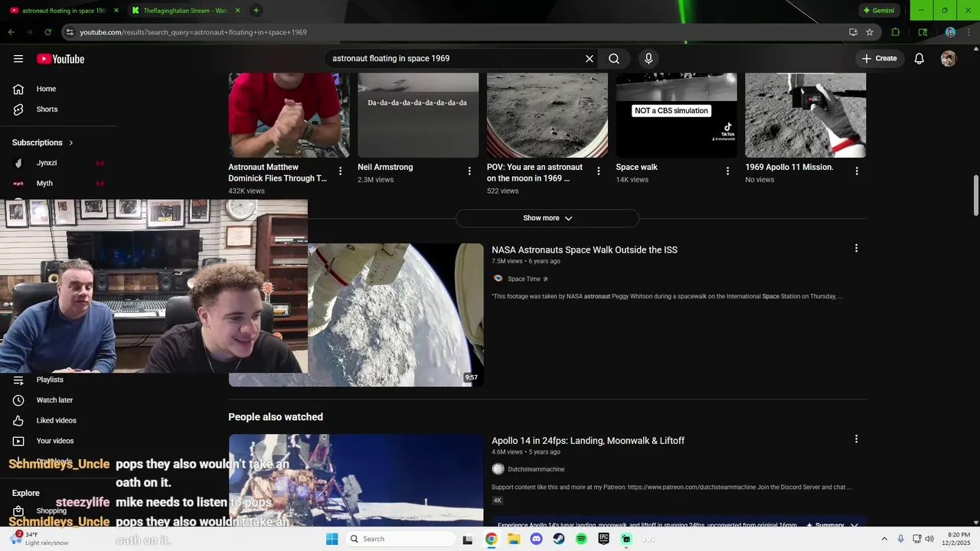Open more options for NASA Astronauts Space Walk video
This screenshot has height=551, width=980.
(x=856, y=248)
